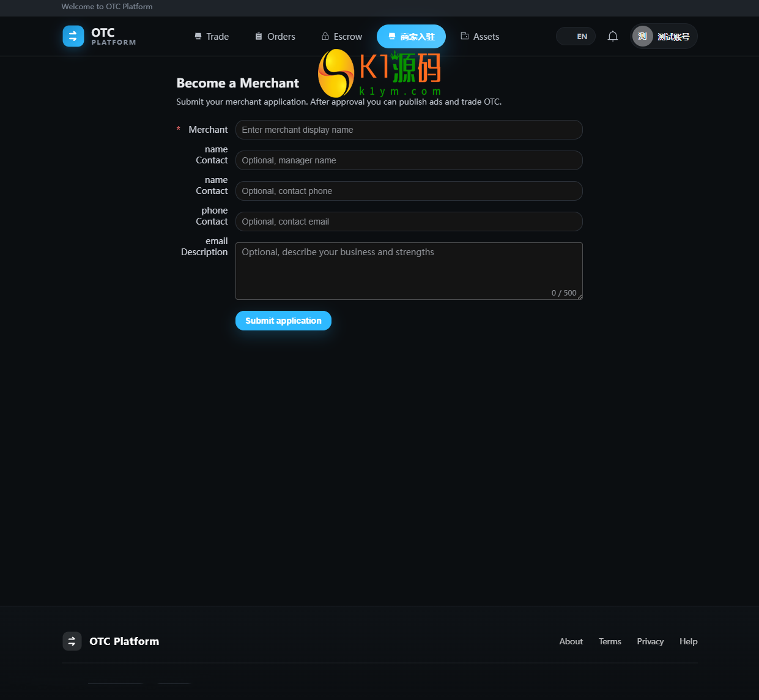The width and height of the screenshot is (759, 700).
Task: Focus the merchant display name field
Action: coord(409,130)
